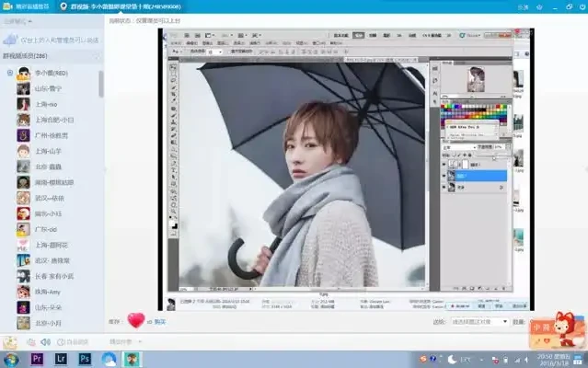Toggle the speaker sound icon
588x368 pixels.
(44, 342)
